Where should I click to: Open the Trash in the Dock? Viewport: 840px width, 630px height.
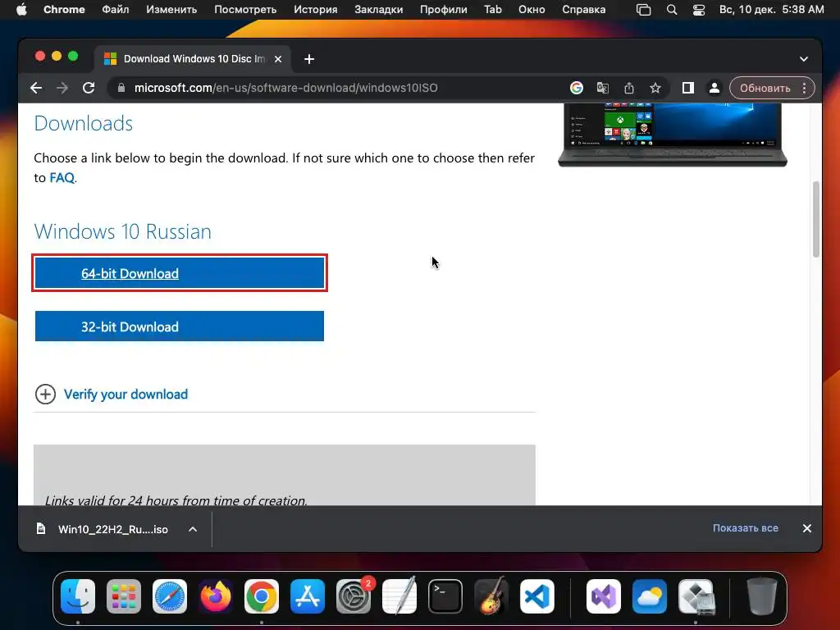point(761,596)
